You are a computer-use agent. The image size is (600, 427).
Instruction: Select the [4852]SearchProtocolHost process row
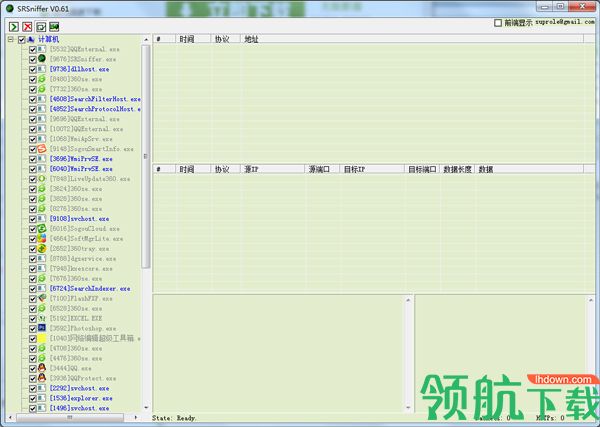(95, 109)
